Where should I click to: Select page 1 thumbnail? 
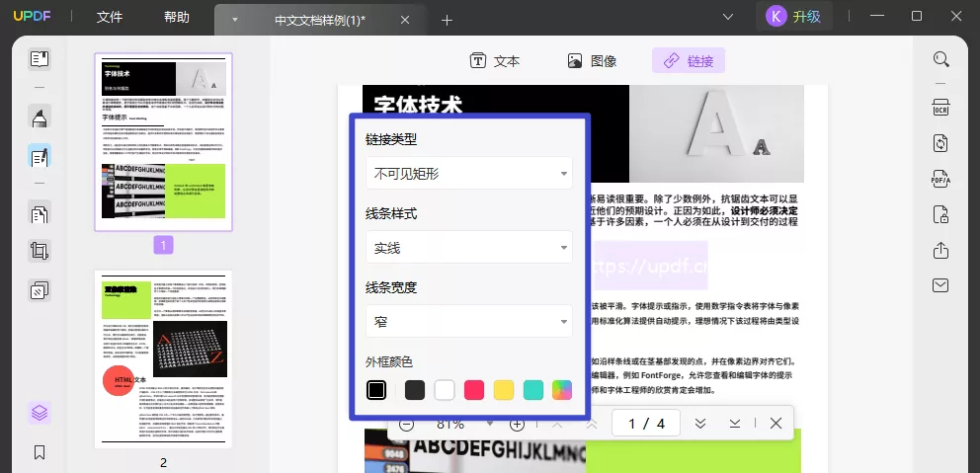click(163, 142)
